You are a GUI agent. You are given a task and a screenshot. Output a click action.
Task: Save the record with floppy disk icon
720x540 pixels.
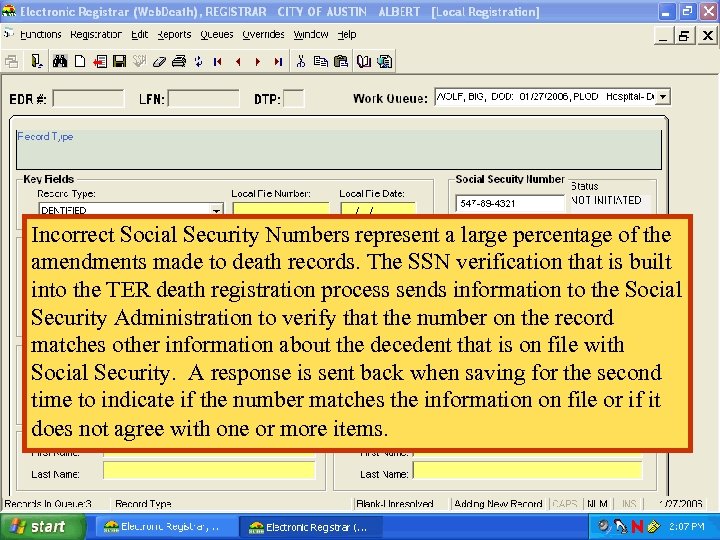pyautogui.click(x=119, y=61)
